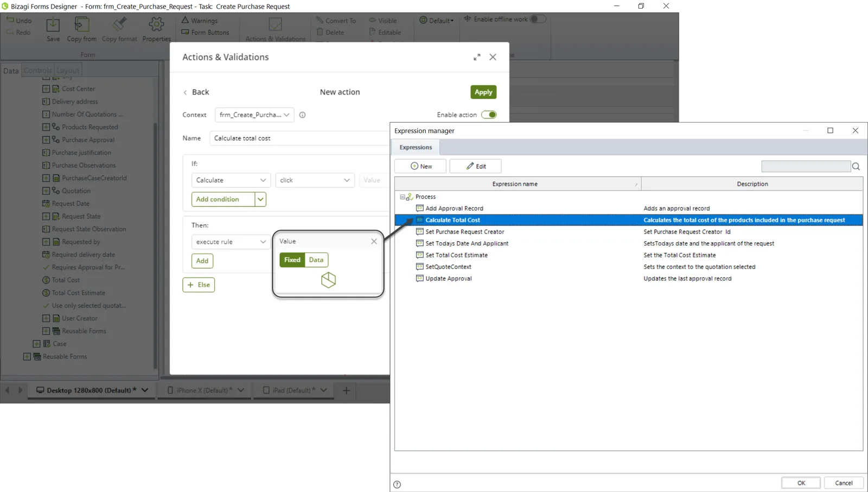Click the Delete trash icon in ribbon
Viewport: 868px width, 492px height.
[x=320, y=32]
